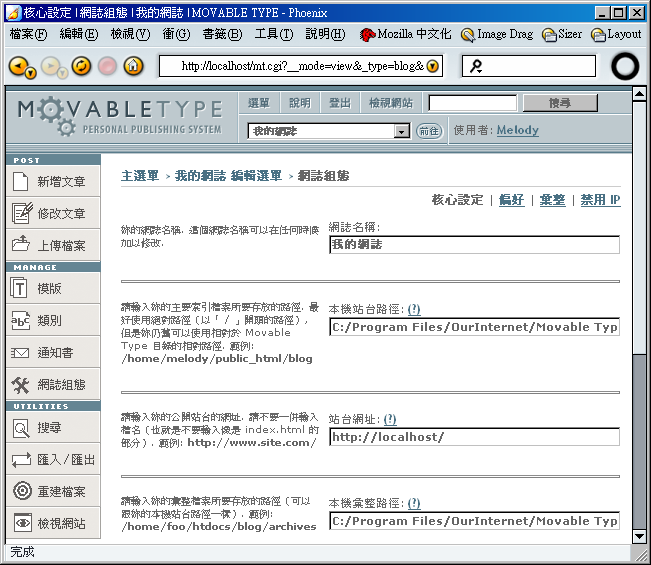Screen dimensions: 651x565
Task: Follow the 我的網誌 編輯選單 breadcrumb link
Action: click(228, 176)
